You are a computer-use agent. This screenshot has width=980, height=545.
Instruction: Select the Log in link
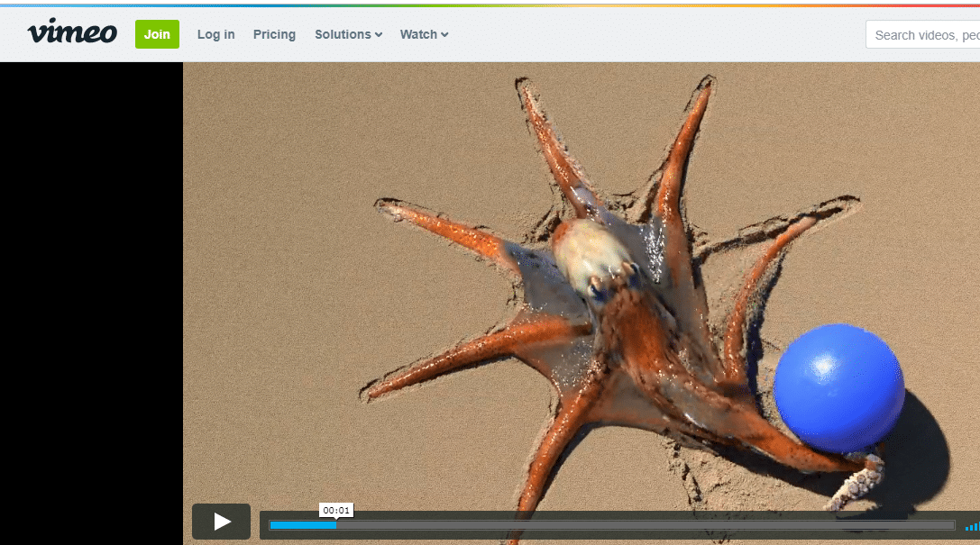[215, 34]
